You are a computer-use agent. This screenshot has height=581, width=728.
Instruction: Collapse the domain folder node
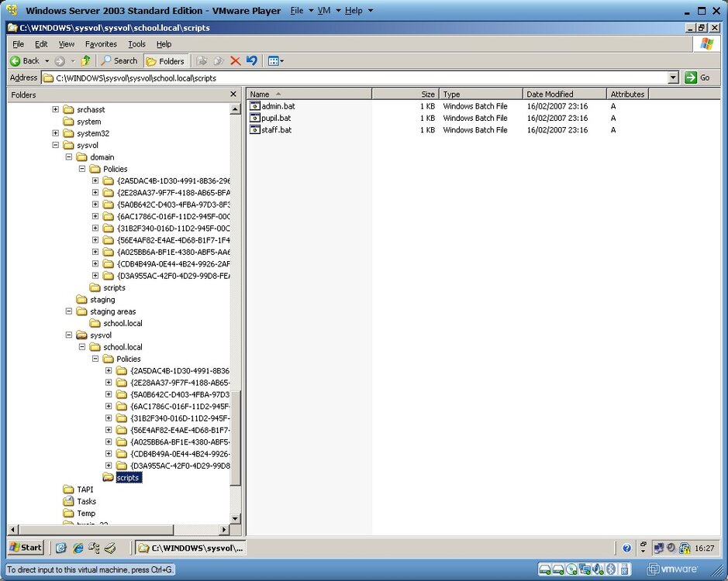click(x=69, y=156)
